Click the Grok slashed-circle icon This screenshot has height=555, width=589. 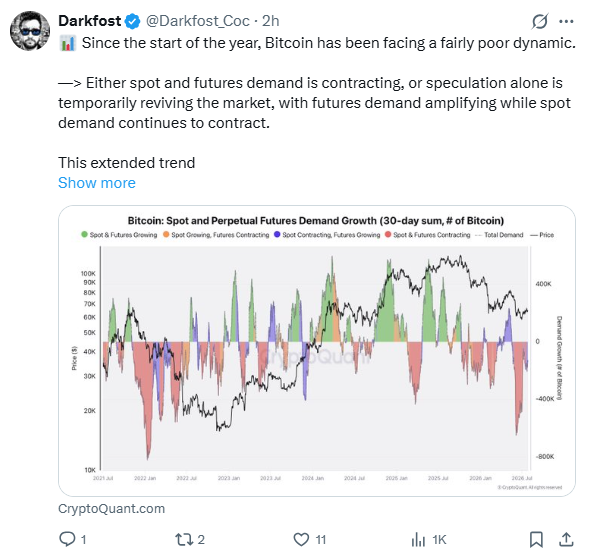point(540,21)
